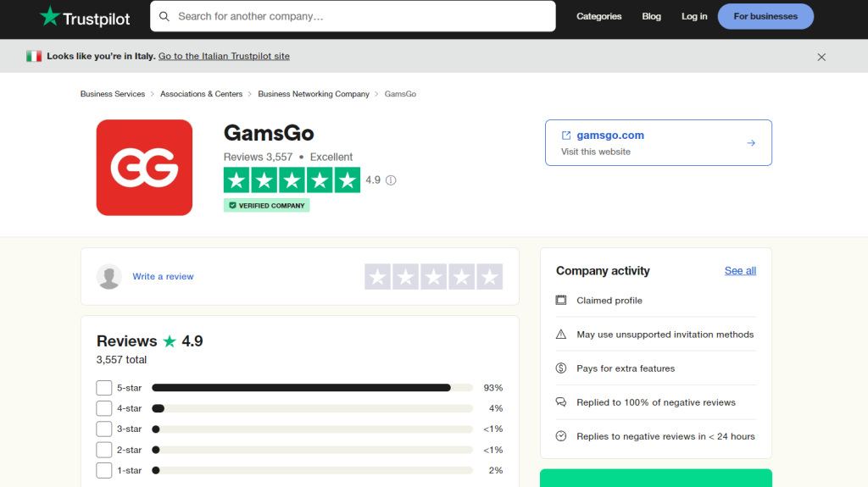Click Log in
Screen dimensions: 868x487
coord(694,17)
